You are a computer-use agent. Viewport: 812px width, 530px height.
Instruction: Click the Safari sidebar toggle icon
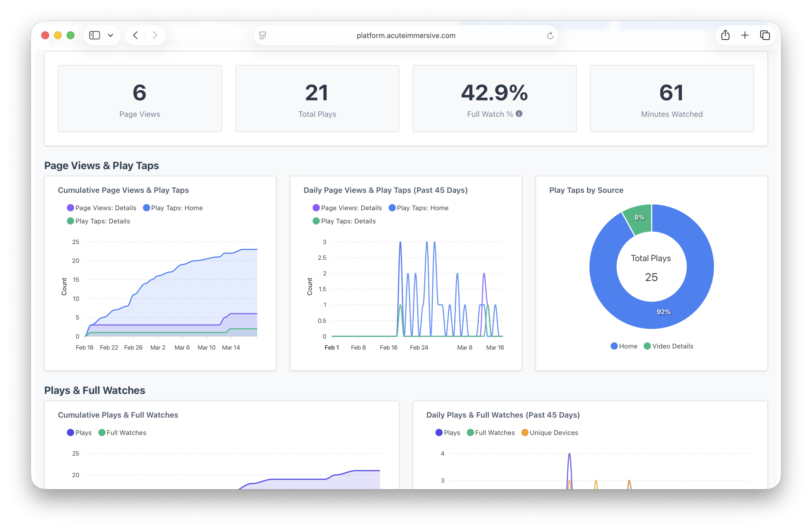point(94,35)
